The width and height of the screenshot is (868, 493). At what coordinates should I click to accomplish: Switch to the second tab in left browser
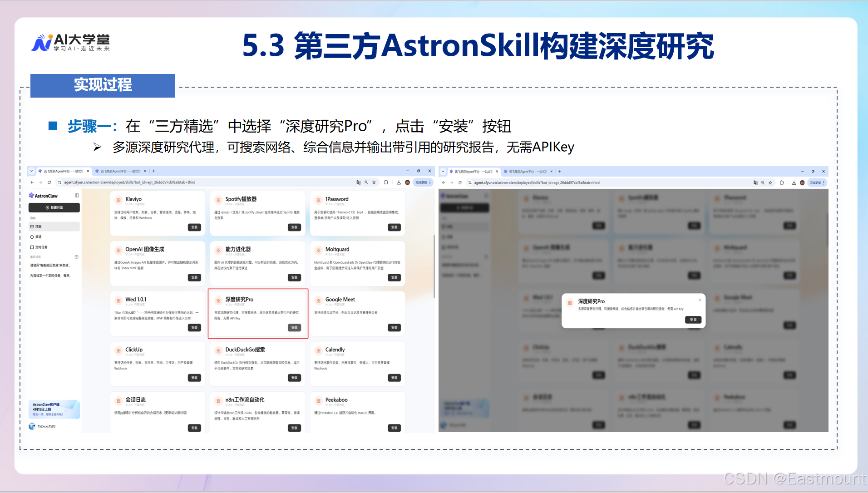pos(121,171)
